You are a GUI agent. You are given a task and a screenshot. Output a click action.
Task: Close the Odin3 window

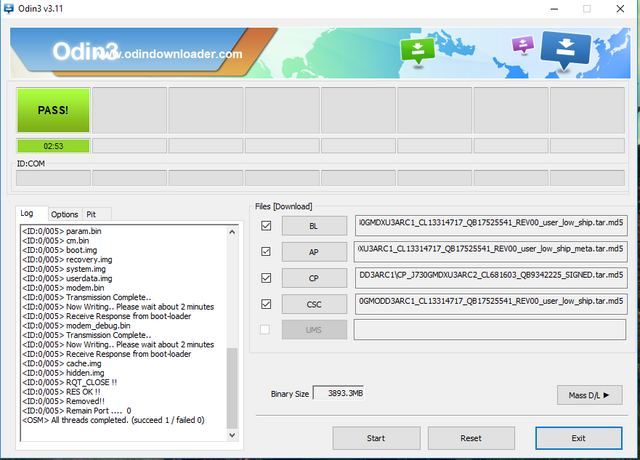pyautogui.click(x=620, y=9)
